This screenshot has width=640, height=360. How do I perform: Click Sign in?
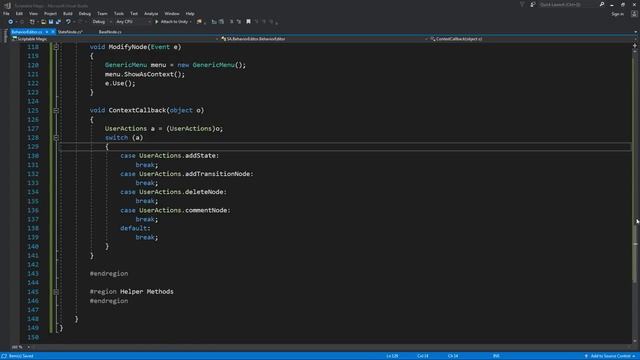(618, 14)
